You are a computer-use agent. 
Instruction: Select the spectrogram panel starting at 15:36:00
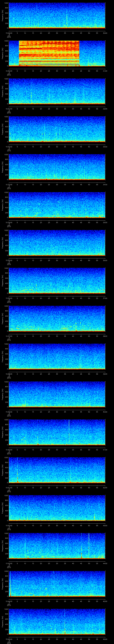57,281
